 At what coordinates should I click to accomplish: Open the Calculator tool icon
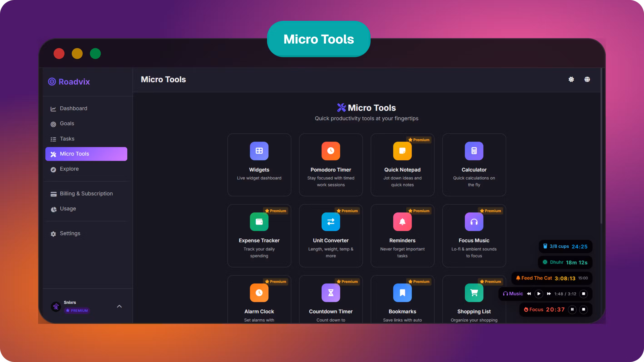tap(474, 151)
